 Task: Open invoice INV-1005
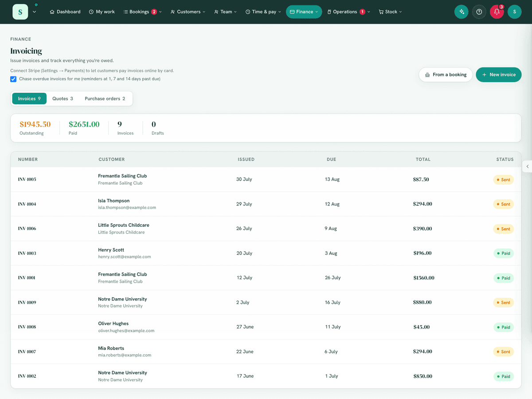pyautogui.click(x=27, y=179)
